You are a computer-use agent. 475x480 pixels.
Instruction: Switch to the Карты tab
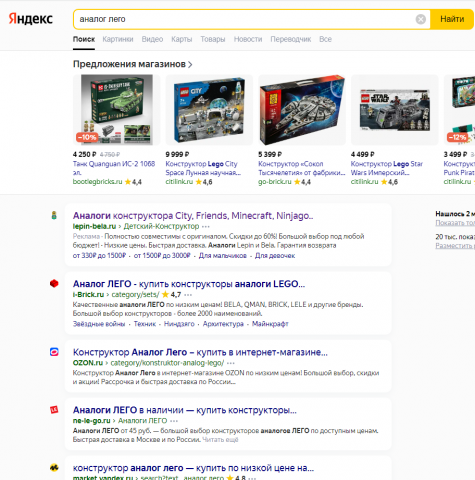point(182,39)
